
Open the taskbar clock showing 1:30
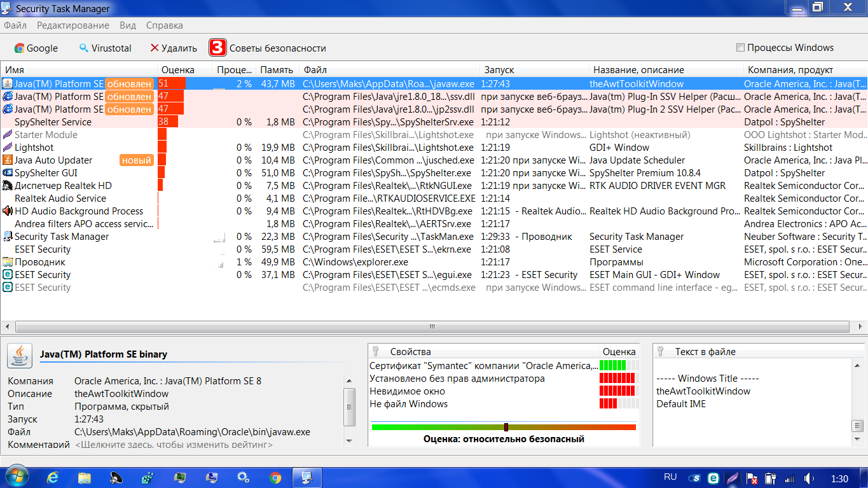tap(840, 478)
